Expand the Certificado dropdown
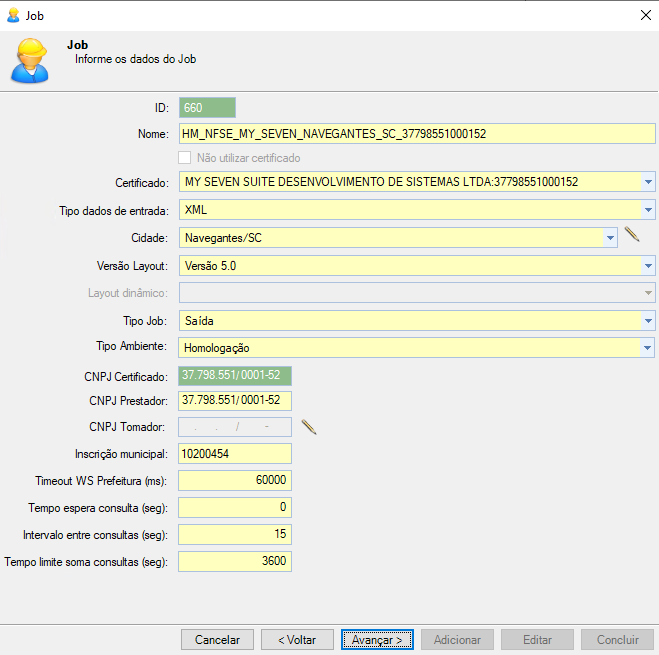This screenshot has height=655, width=659. (x=648, y=182)
